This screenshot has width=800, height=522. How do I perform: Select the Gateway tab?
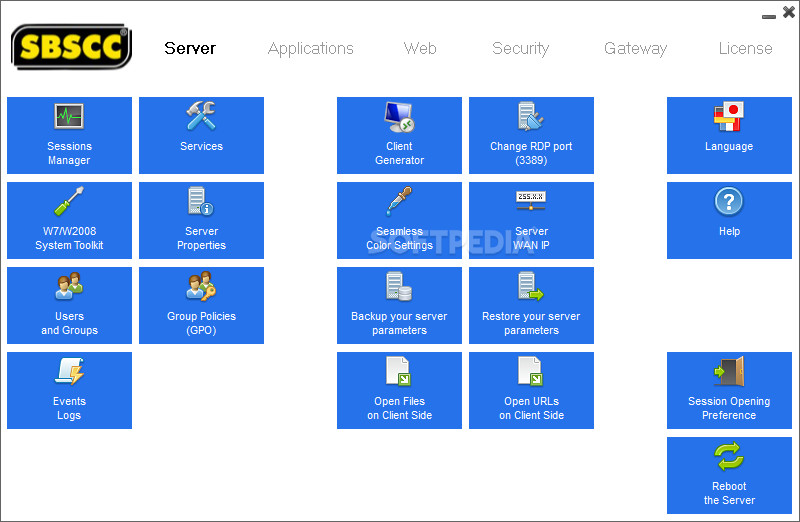pos(635,49)
